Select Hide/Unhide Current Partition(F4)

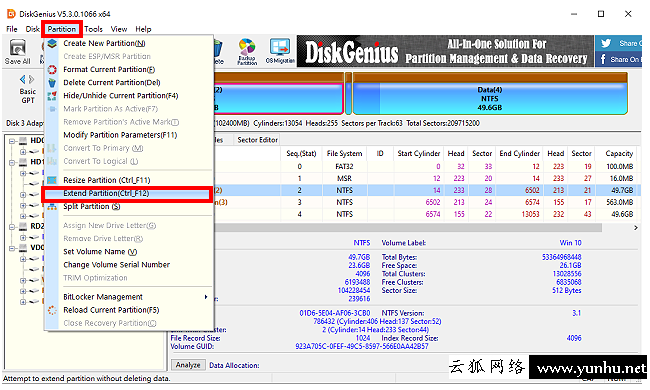[x=129, y=96]
